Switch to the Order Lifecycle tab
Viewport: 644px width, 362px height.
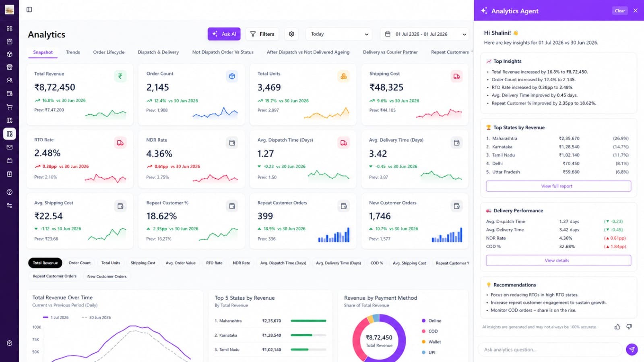click(109, 52)
